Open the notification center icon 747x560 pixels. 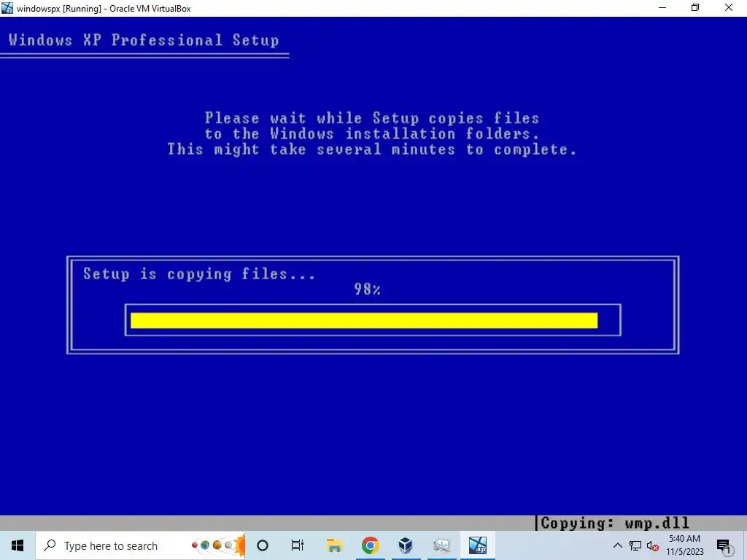point(724,546)
